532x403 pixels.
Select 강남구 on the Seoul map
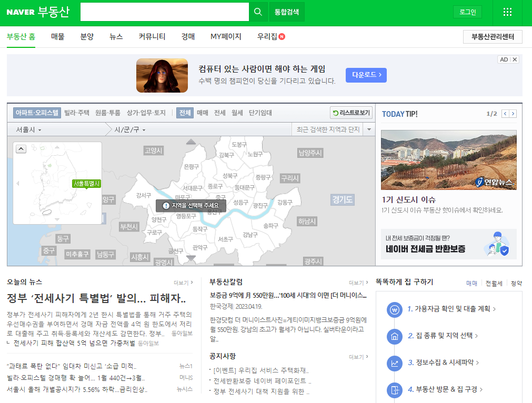(x=250, y=235)
